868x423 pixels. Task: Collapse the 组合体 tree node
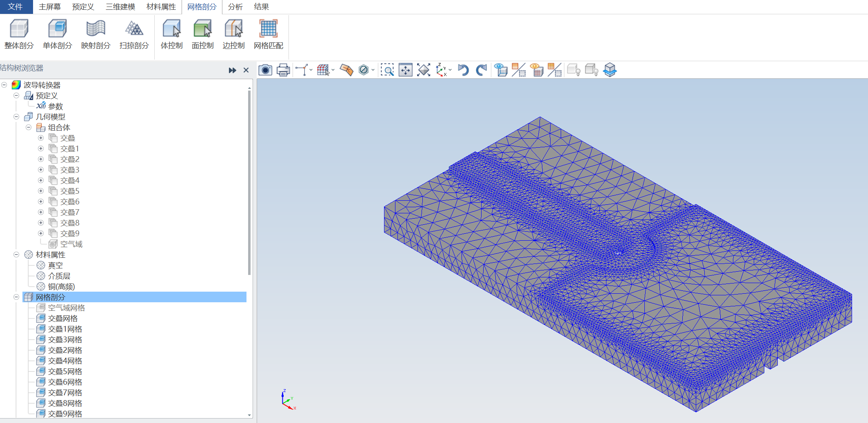click(29, 127)
